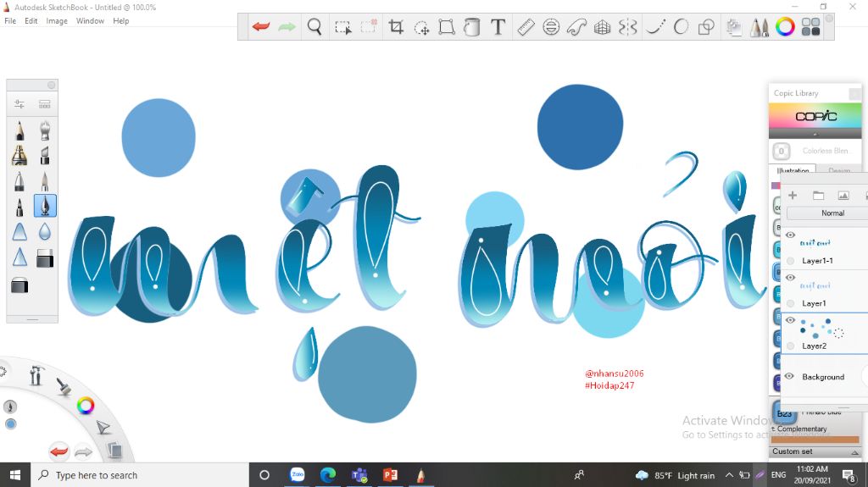Image resolution: width=868 pixels, height=487 pixels.
Task: Pick the B23 Copic color swatch
Action: (784, 413)
